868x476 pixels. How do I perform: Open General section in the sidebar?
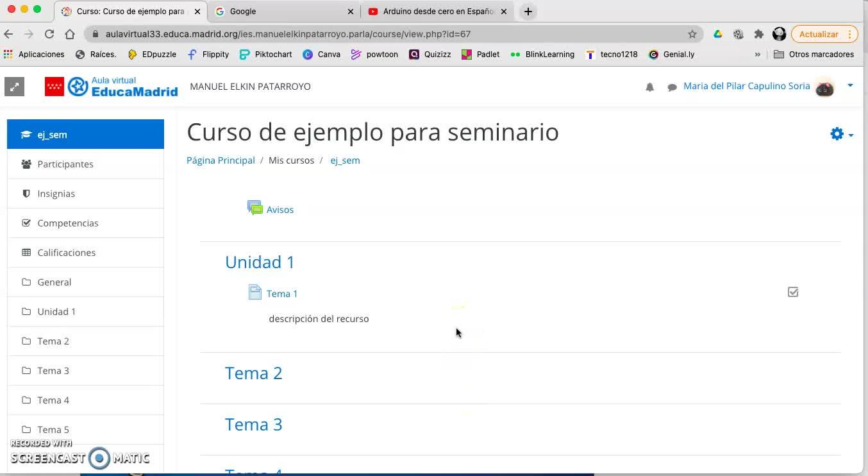85,282
